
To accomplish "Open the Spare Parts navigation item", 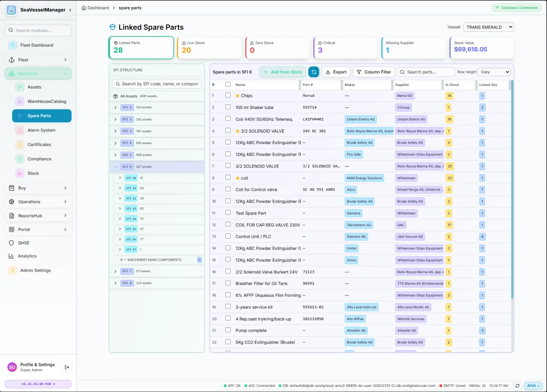I will click(41, 116).
